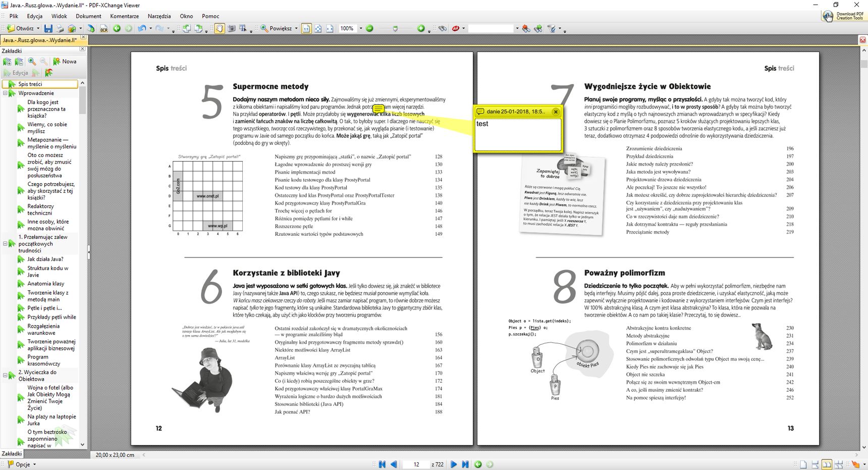Click the Select Text tool icon
Screen dimensions: 868x470
tap(243, 28)
